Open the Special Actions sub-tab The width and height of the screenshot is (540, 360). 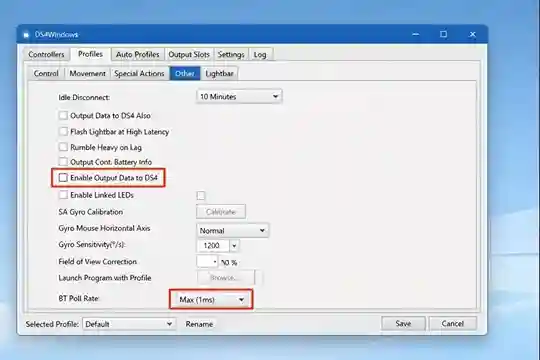(x=139, y=73)
